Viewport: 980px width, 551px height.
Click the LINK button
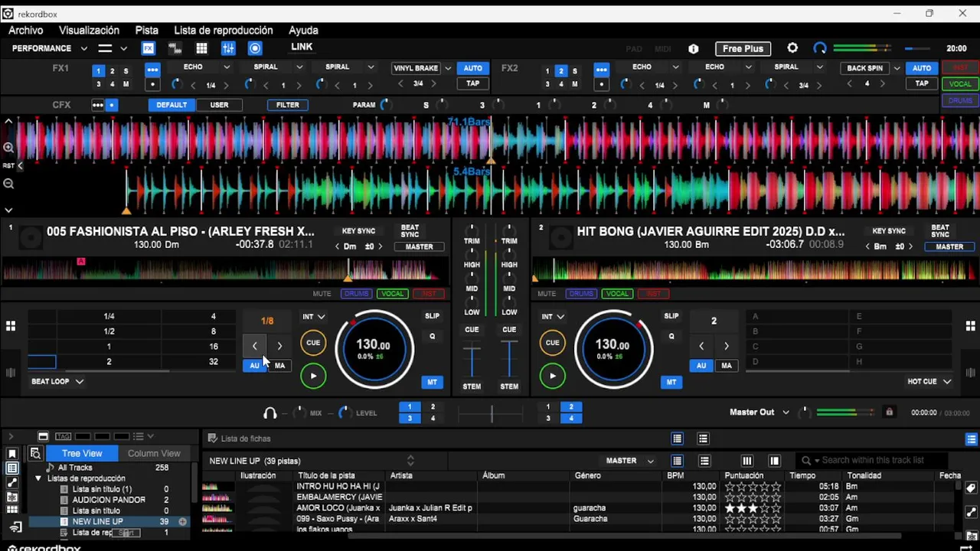click(302, 47)
